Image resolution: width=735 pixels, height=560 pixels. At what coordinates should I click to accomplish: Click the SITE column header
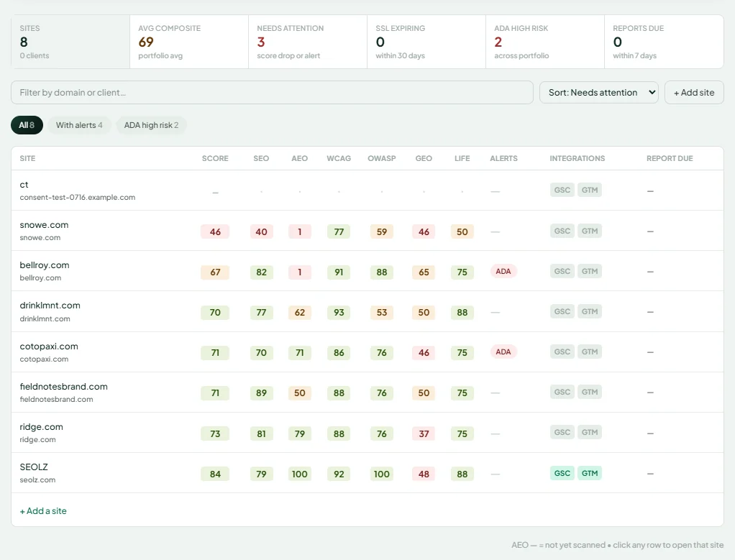point(27,158)
